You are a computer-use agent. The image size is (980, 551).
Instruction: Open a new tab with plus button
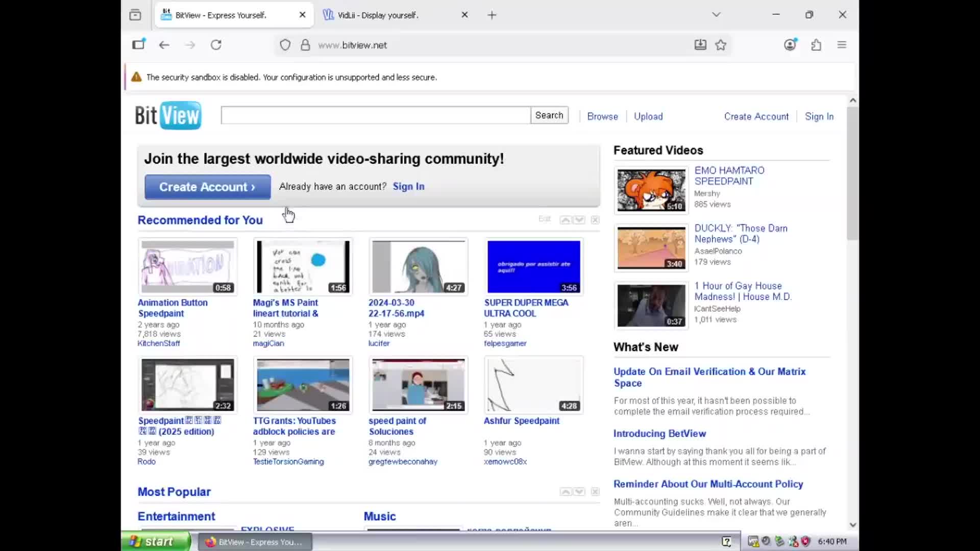pos(492,15)
